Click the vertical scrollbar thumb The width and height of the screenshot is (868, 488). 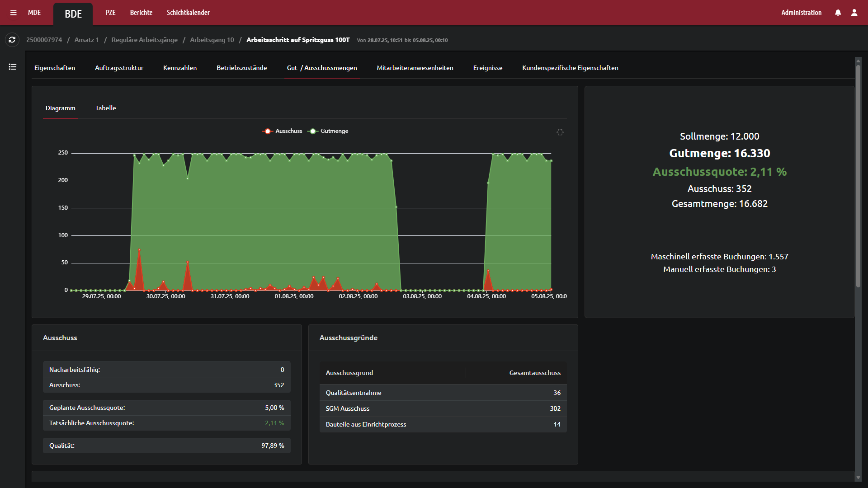(x=858, y=176)
